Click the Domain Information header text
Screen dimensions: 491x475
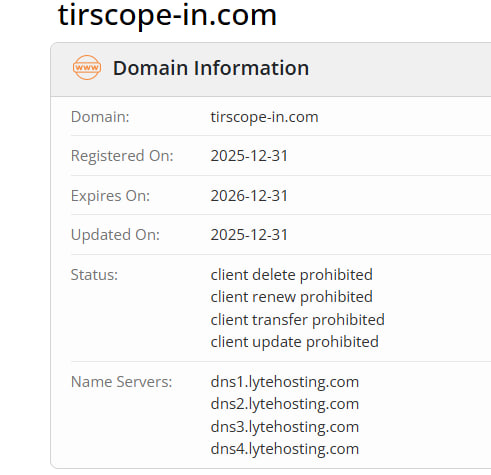[x=211, y=68]
